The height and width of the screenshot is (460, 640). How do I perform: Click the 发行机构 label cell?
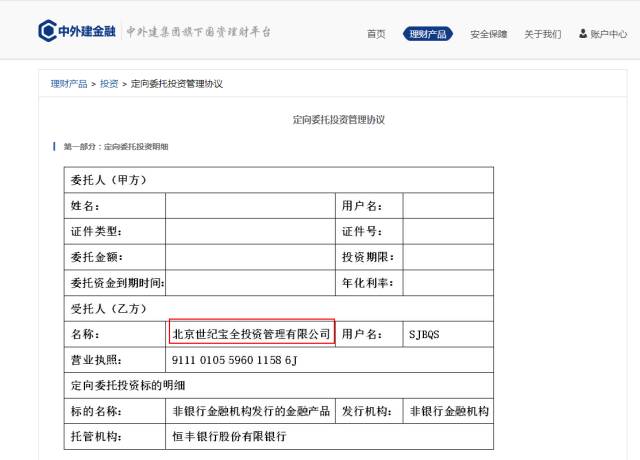369,411
